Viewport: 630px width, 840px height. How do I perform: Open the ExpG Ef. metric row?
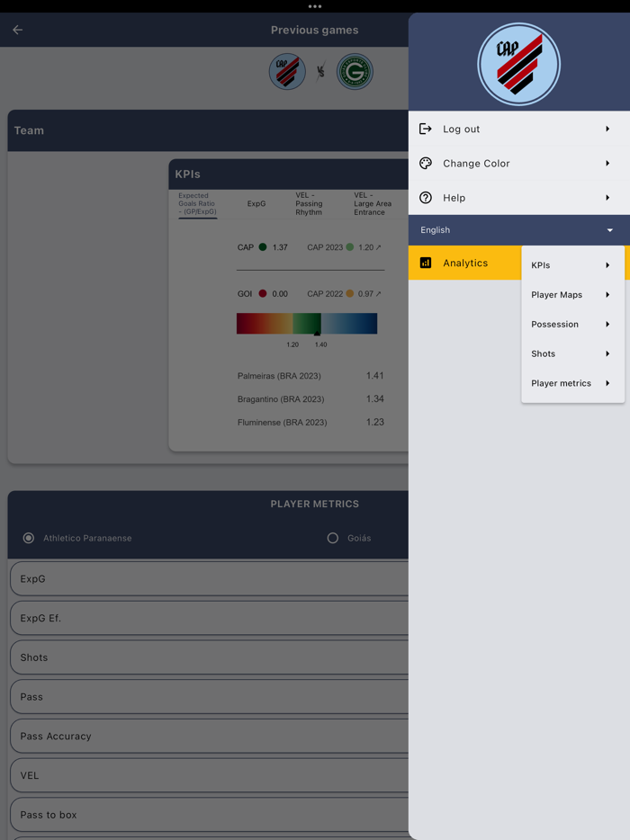[x=209, y=618]
